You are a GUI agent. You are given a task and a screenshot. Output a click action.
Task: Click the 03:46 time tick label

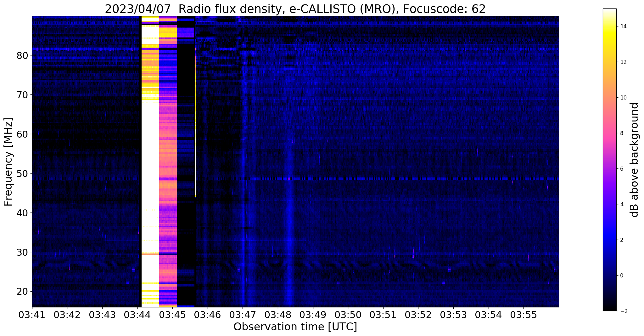[208, 315]
